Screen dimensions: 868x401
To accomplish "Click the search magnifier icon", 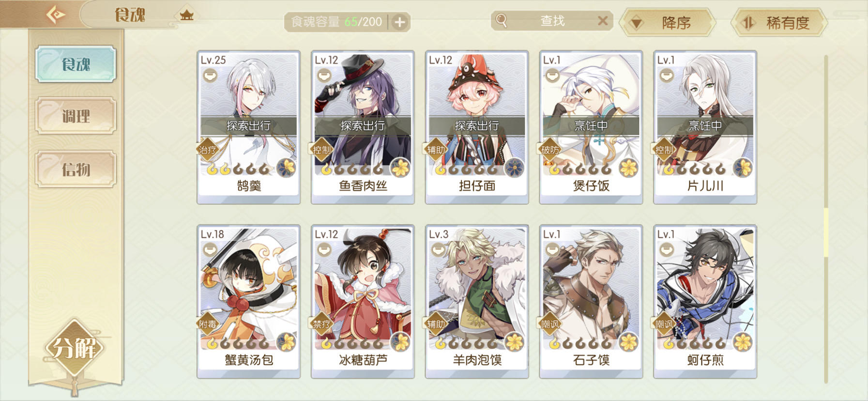I will click(x=502, y=21).
